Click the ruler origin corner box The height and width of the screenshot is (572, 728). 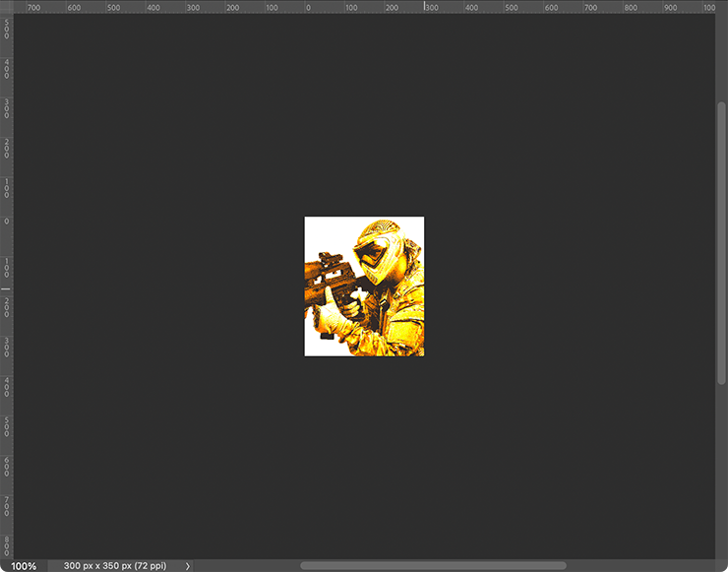pyautogui.click(x=6, y=7)
